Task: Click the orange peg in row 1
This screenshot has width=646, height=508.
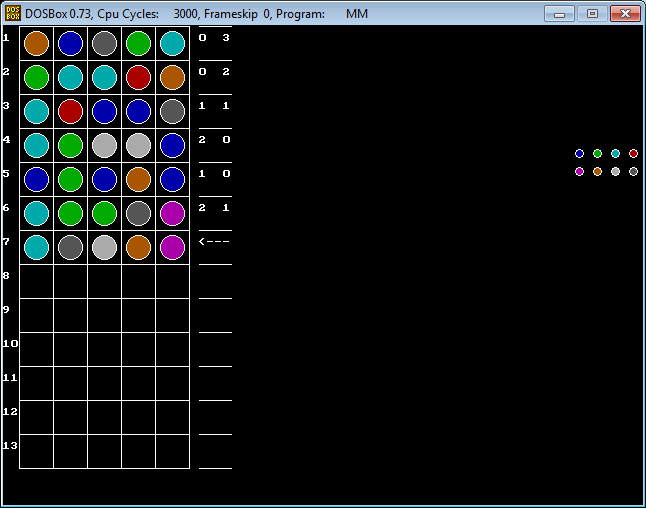Action: tap(36, 43)
